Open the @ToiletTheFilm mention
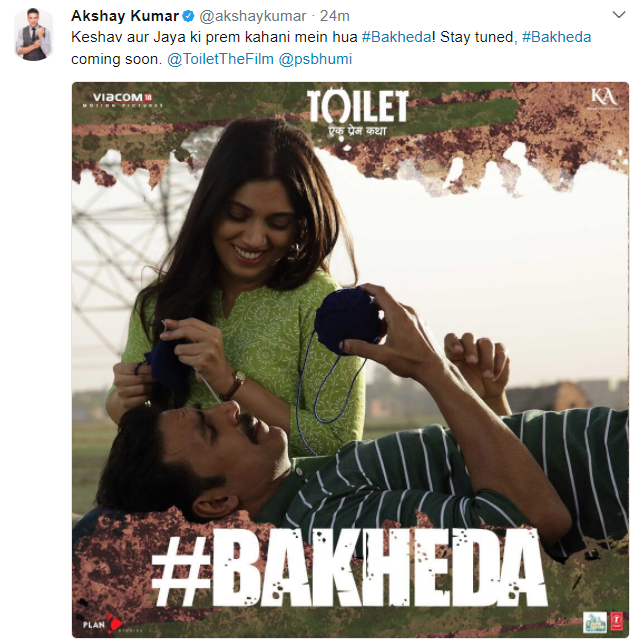This screenshot has width=632, height=642. pos(221,59)
